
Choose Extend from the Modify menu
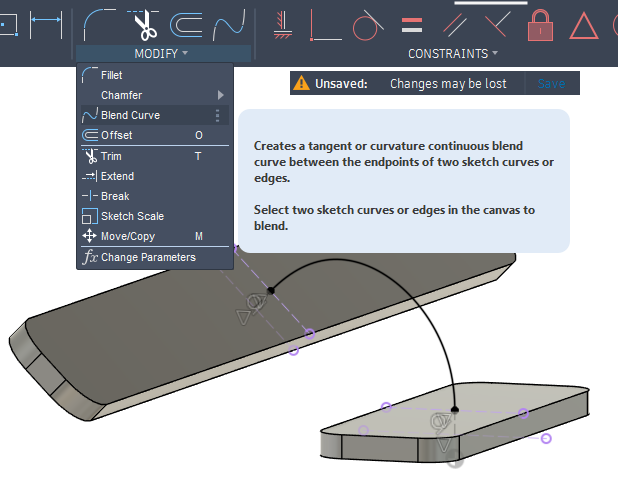155,176
